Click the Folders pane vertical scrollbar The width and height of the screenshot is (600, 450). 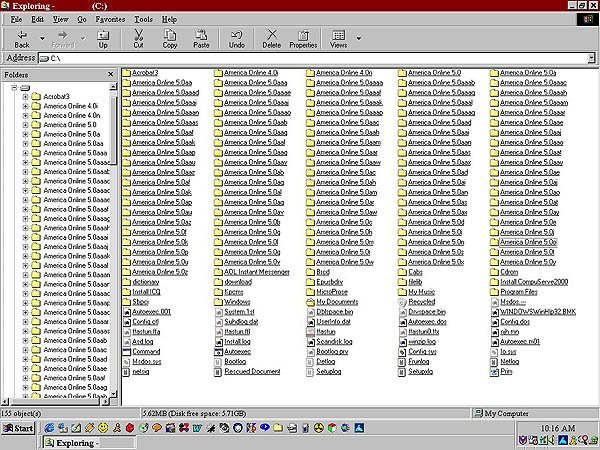click(115, 250)
